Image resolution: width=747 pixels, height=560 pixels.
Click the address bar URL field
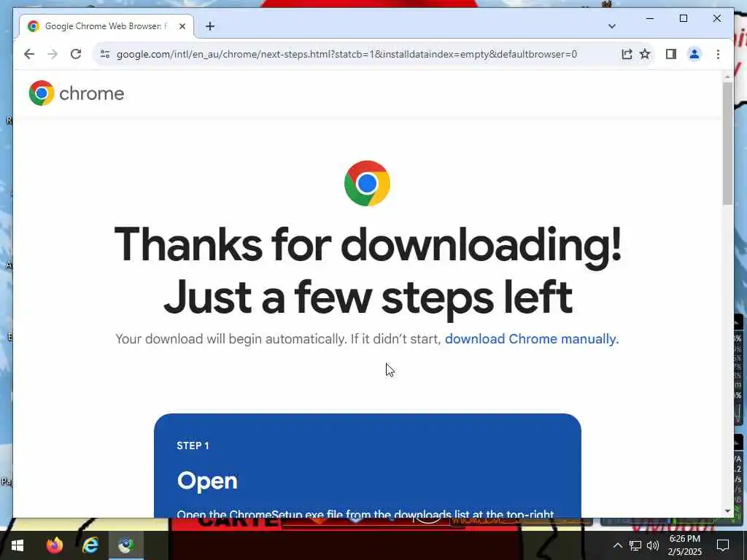click(x=347, y=54)
